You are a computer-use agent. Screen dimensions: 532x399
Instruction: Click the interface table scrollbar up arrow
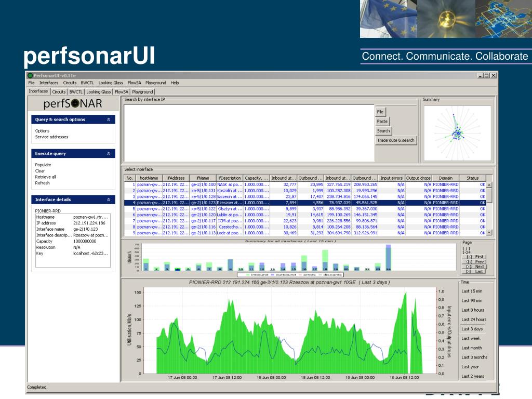[x=489, y=184]
